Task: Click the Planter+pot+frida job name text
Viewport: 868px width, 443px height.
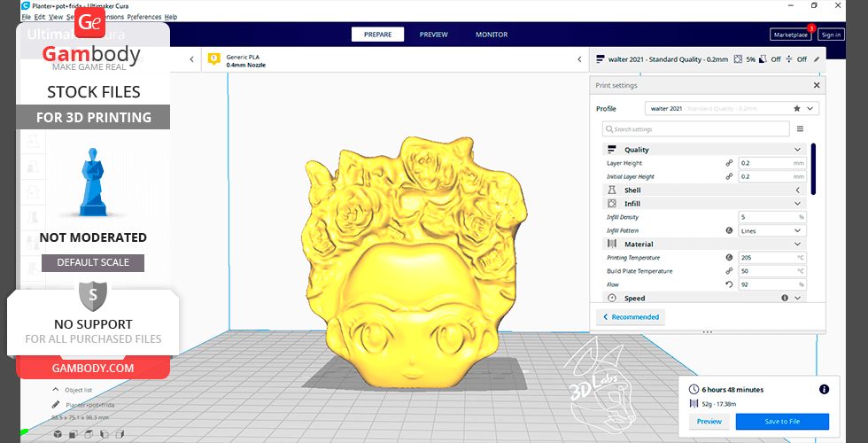Action: (89, 405)
